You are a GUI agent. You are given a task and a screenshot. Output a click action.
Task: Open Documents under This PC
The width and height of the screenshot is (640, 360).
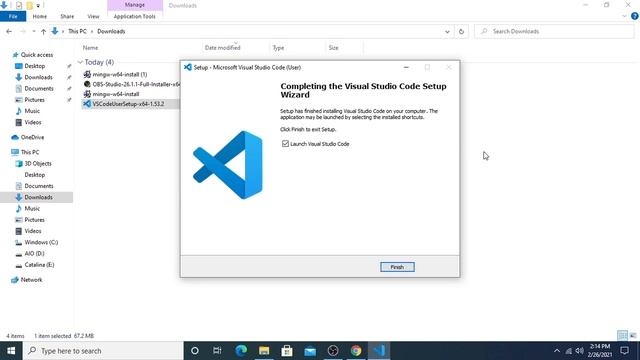click(x=39, y=186)
